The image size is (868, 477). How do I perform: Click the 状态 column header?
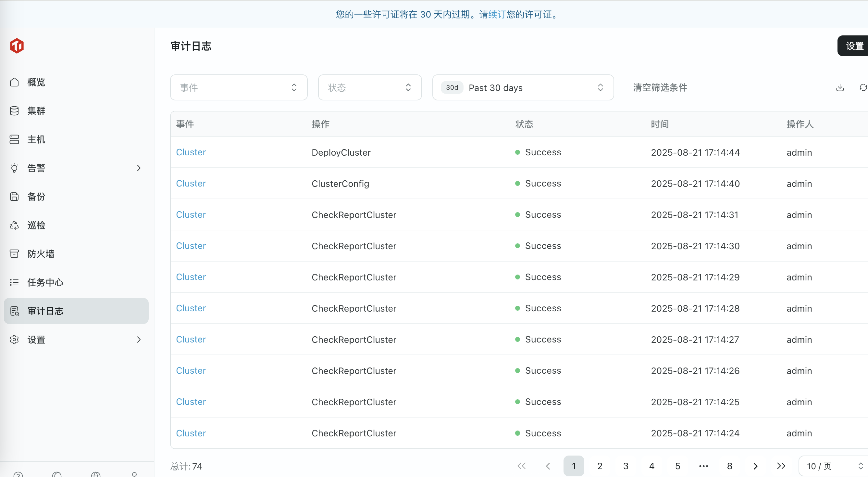(524, 124)
